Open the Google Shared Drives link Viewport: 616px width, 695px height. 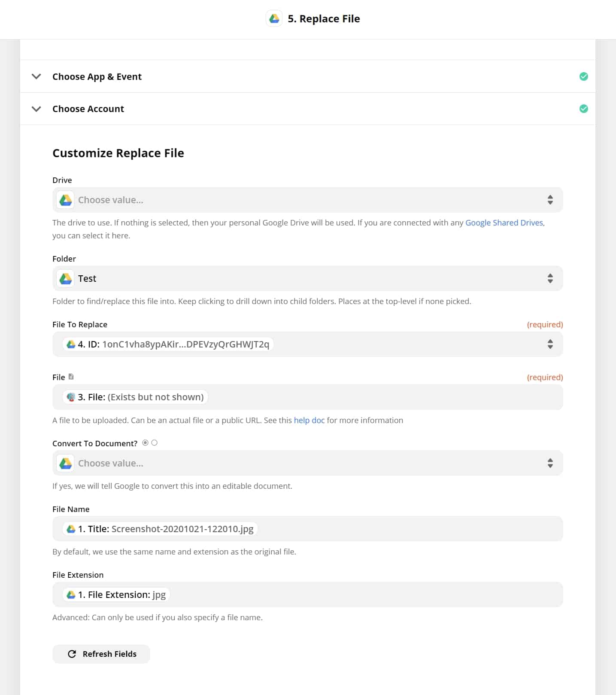504,223
